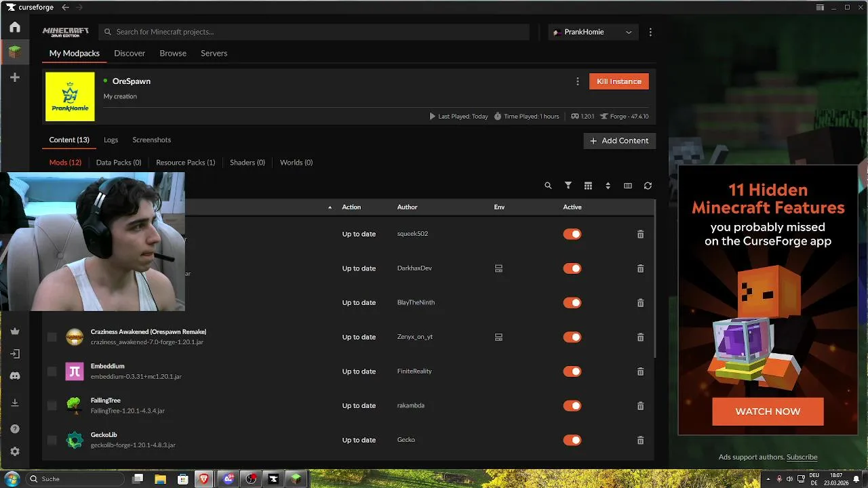Open the three-dot menu next to PrankHomie

[x=650, y=32]
